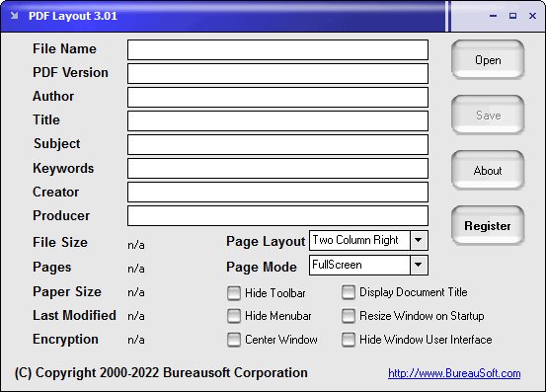Open the Page Layout dropdown arrow
546x392 pixels.
[419, 240]
